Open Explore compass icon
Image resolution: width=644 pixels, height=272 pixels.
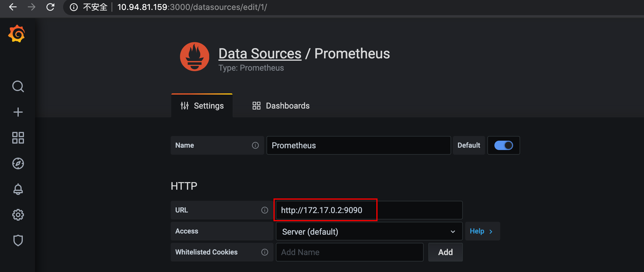18,163
